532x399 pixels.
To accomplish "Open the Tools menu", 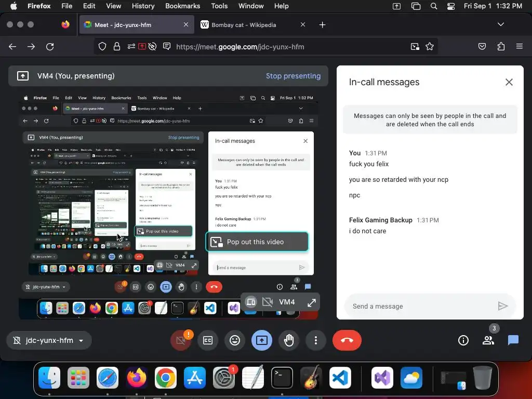I will 219,6.
